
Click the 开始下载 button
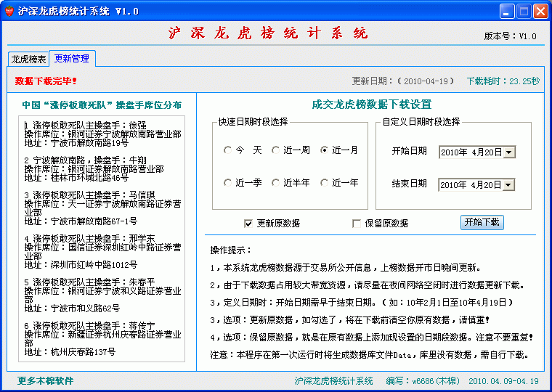[482, 222]
